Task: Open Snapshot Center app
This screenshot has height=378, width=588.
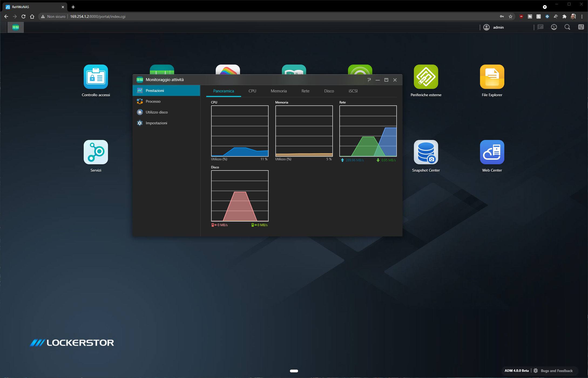Action: pyautogui.click(x=426, y=152)
